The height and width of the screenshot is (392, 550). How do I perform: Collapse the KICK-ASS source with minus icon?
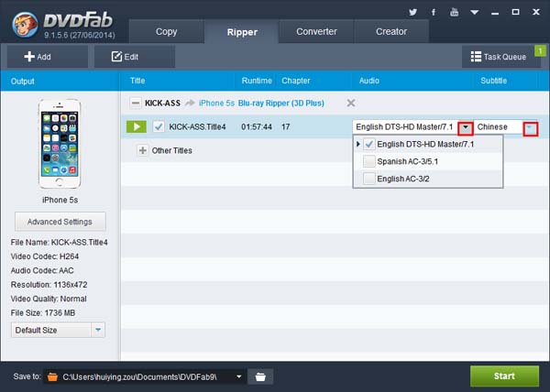(136, 103)
